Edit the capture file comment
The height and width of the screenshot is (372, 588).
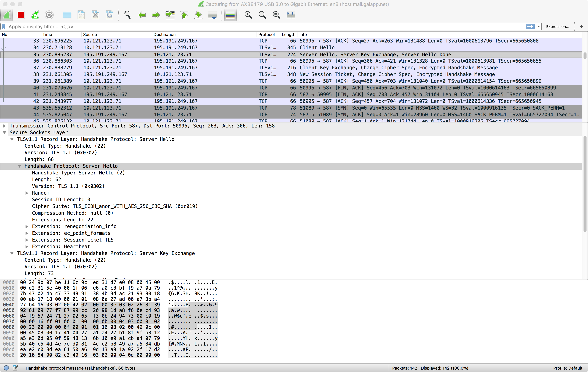pyautogui.click(x=16, y=368)
